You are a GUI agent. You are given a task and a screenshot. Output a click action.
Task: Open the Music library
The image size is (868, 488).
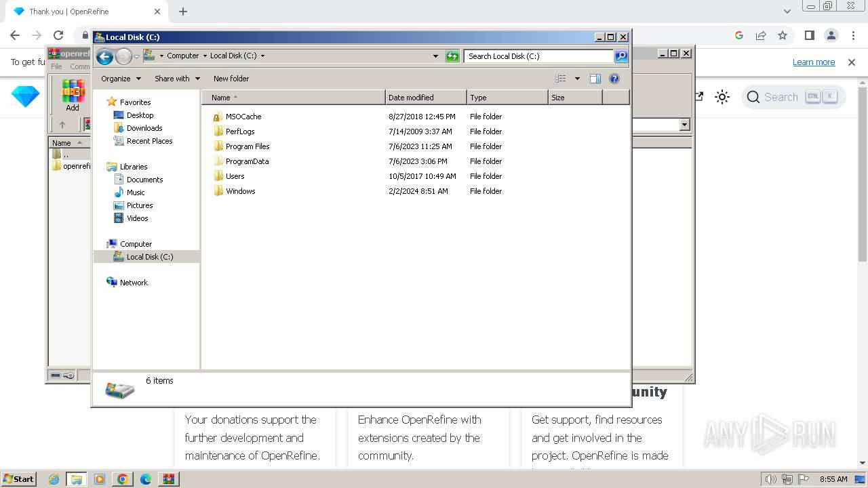pyautogui.click(x=136, y=192)
